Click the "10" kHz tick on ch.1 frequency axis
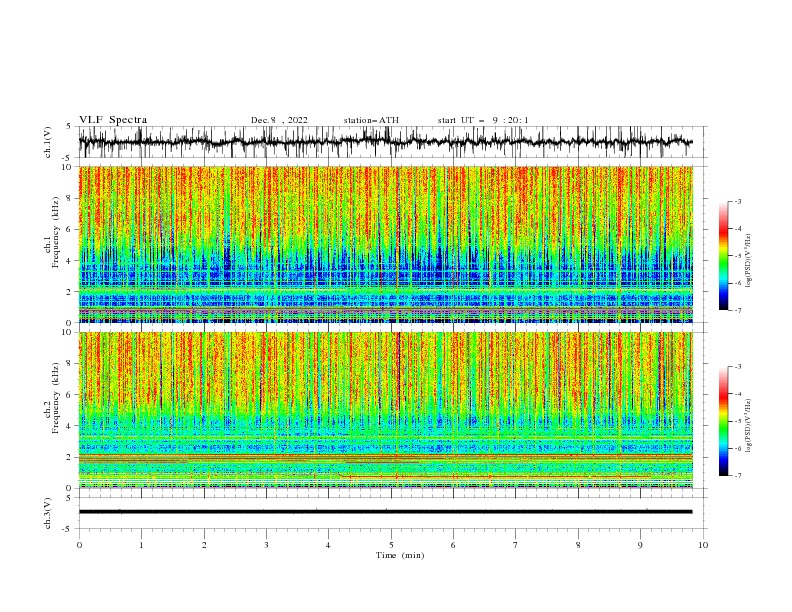 click(67, 167)
